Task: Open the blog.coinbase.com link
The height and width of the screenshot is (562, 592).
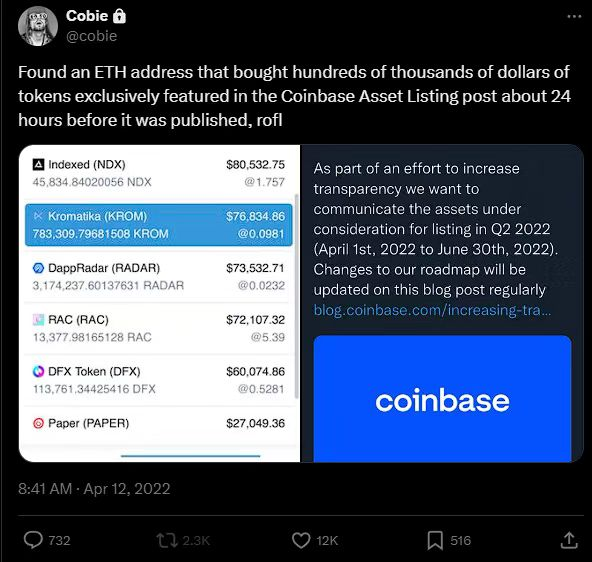Action: [432, 310]
